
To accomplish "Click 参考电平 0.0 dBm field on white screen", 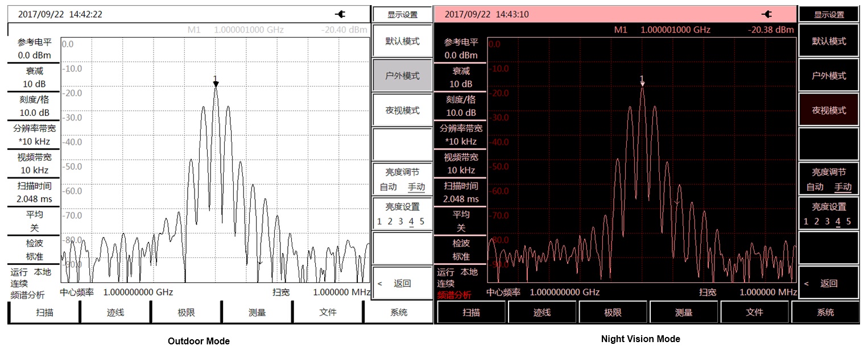I will (34, 49).
